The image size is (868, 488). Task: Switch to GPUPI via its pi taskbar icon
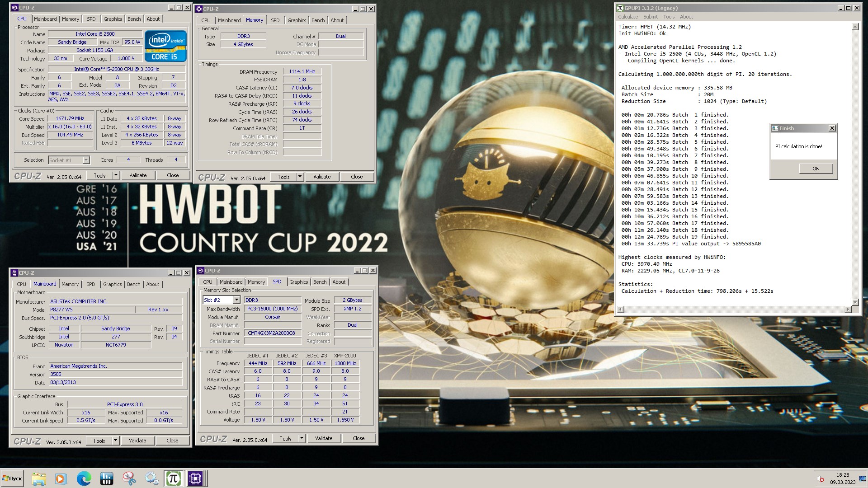tap(173, 478)
